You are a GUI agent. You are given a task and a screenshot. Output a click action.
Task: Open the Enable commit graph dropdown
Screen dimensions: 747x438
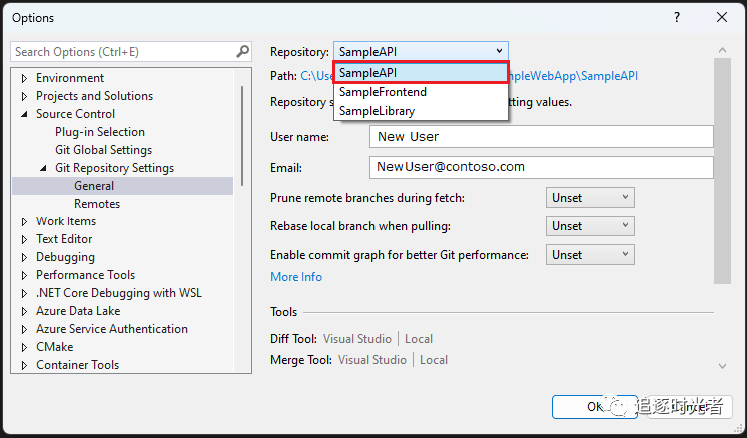coord(590,255)
